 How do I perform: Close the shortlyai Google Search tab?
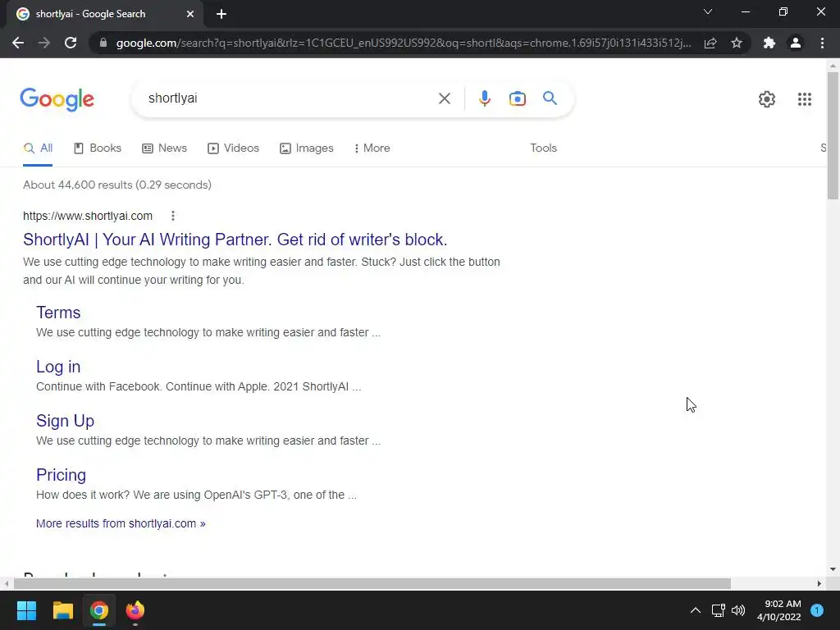click(x=190, y=14)
